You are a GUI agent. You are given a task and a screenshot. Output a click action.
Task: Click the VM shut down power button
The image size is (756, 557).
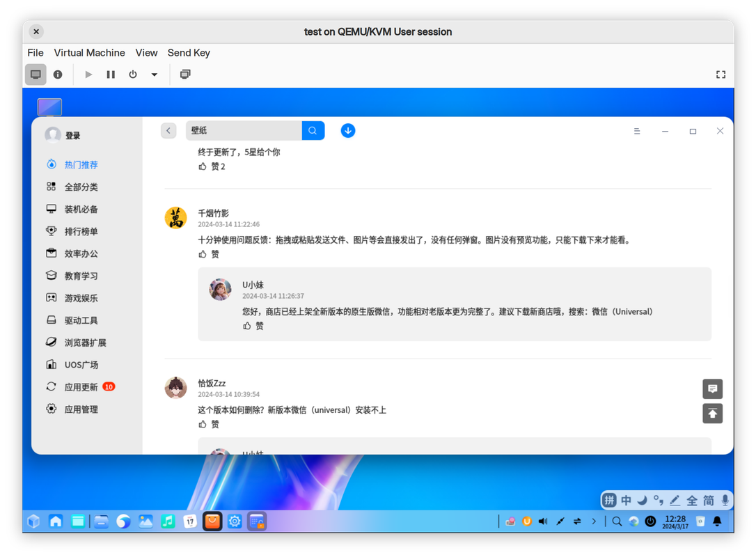(x=132, y=74)
